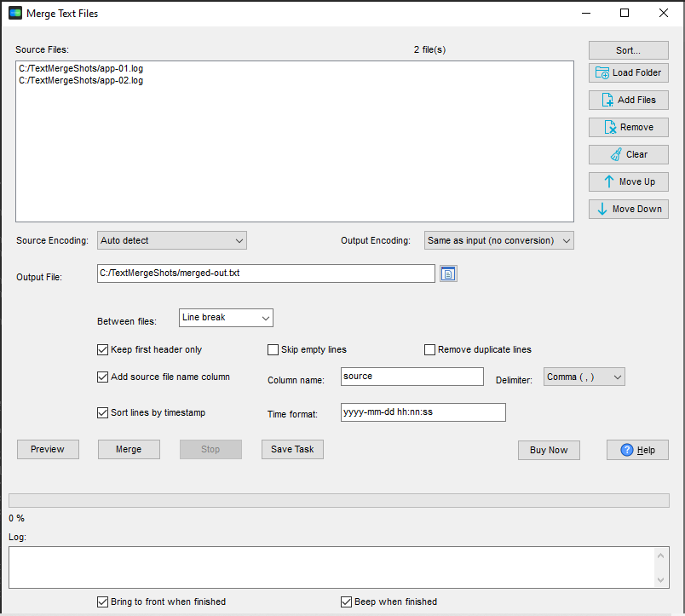Click the Time format field

[x=423, y=412]
